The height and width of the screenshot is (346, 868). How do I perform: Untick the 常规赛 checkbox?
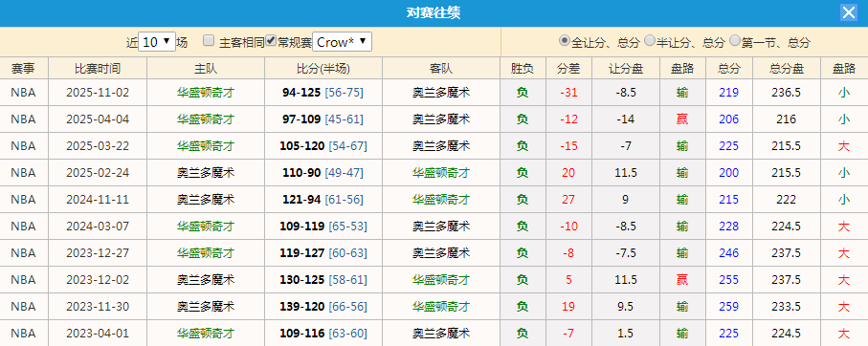coord(271,40)
